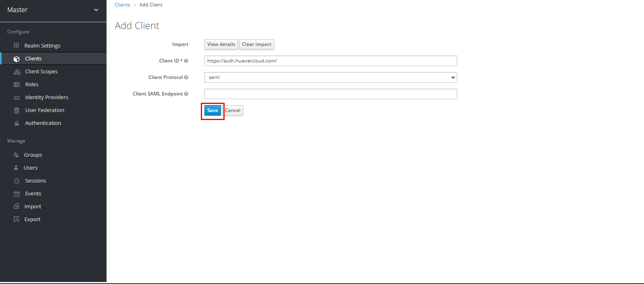
Task: Open Sessions in the sidebar
Action: coord(35,181)
